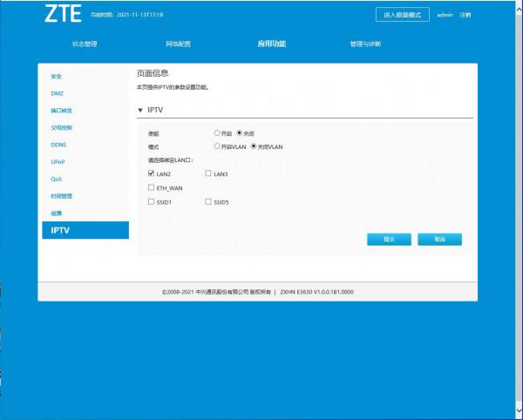Viewport: 523px width, 420px height.
Task: Click the 进入极简模式 button
Action: pyautogui.click(x=402, y=15)
